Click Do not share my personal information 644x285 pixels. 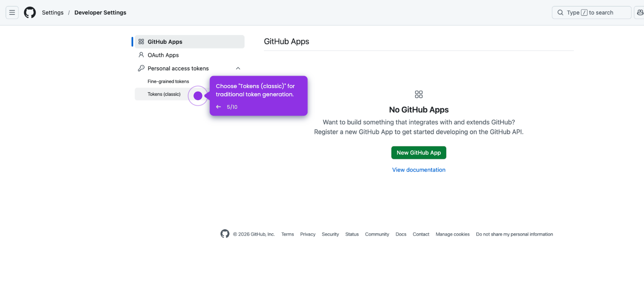pyautogui.click(x=514, y=234)
